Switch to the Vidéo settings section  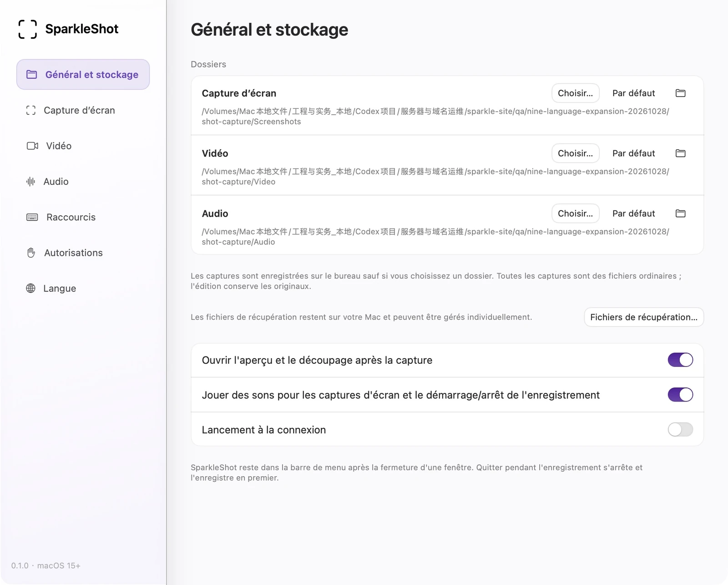pyautogui.click(x=83, y=146)
